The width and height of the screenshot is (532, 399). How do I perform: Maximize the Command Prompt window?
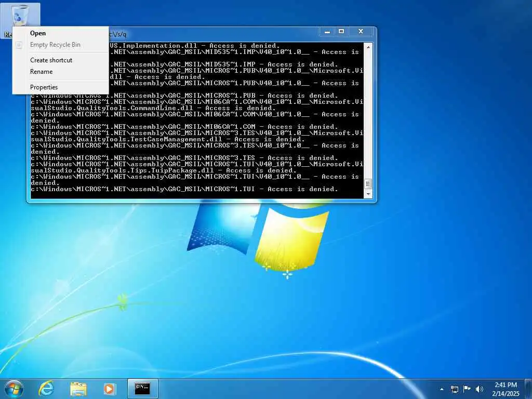341,32
